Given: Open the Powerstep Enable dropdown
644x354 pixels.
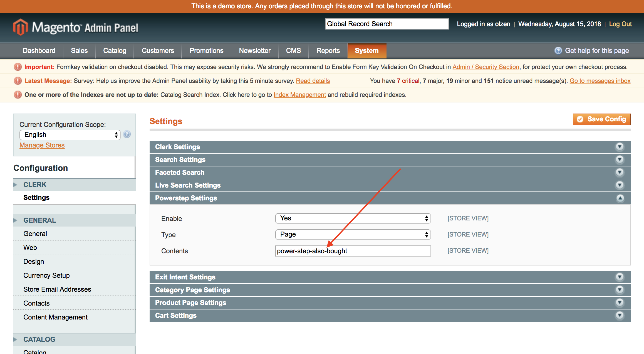Looking at the screenshot, I should (x=353, y=218).
